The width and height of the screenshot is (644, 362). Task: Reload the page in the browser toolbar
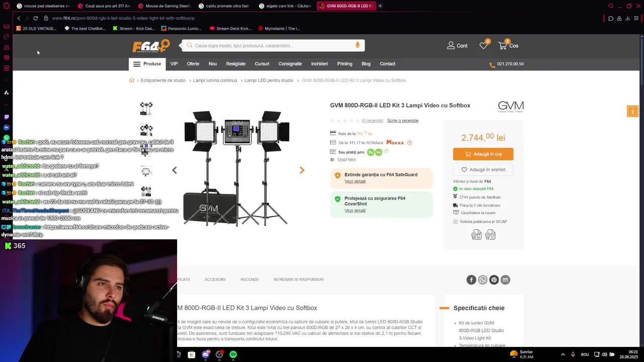(x=35, y=18)
